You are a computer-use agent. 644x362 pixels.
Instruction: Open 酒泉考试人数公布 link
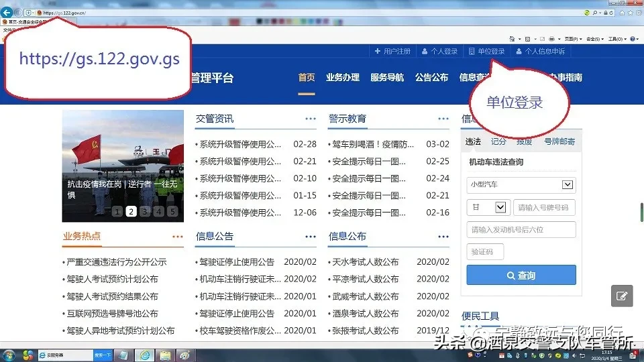click(365, 314)
